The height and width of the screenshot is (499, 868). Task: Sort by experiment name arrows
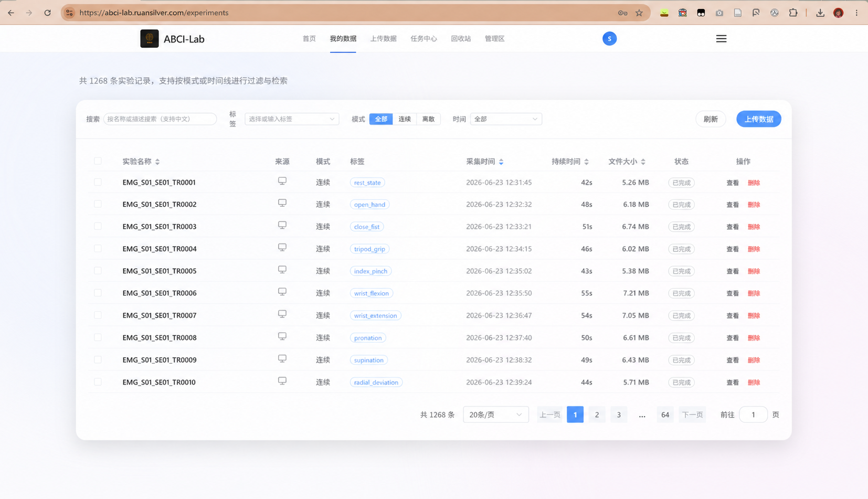tap(157, 162)
